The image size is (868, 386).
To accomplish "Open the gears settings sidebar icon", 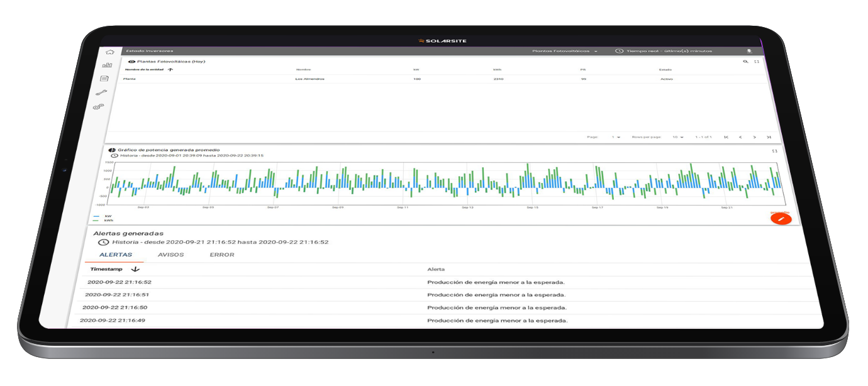I will [99, 108].
